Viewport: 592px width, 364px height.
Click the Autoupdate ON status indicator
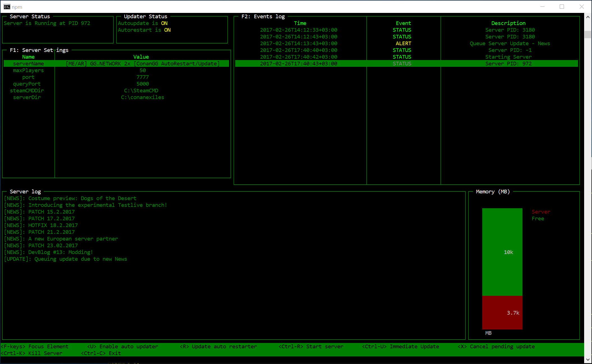point(164,23)
